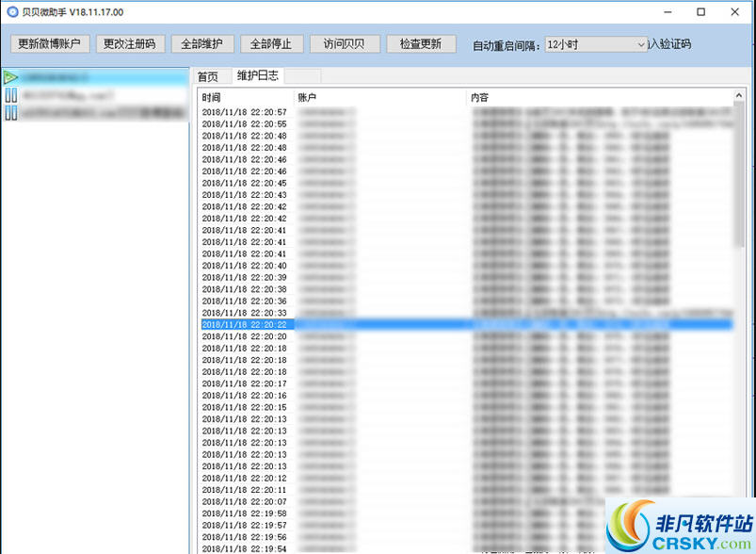This screenshot has height=554, width=756.
Task: Stop everything with the 全部停止 button
Action: pyautogui.click(x=271, y=44)
